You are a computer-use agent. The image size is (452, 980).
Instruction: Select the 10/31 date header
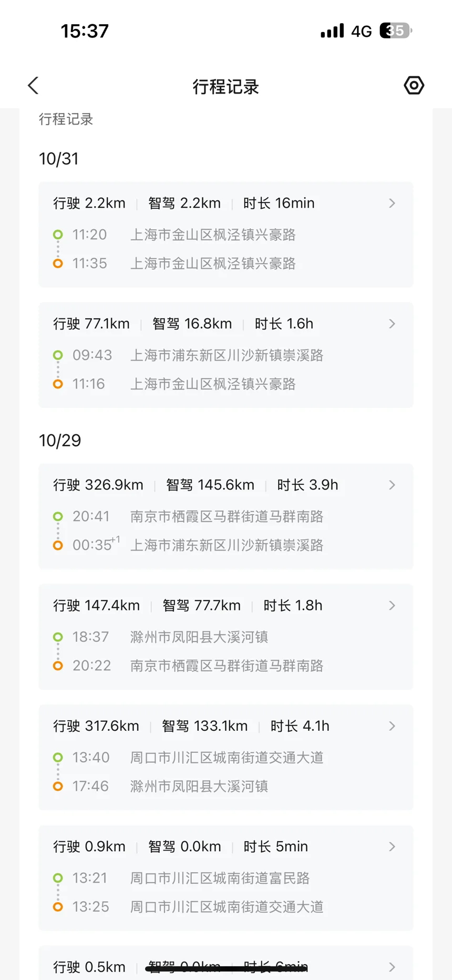tap(59, 159)
